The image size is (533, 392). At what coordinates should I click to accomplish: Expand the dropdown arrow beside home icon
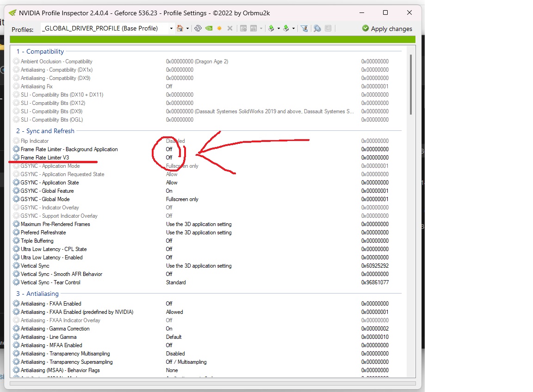click(187, 29)
